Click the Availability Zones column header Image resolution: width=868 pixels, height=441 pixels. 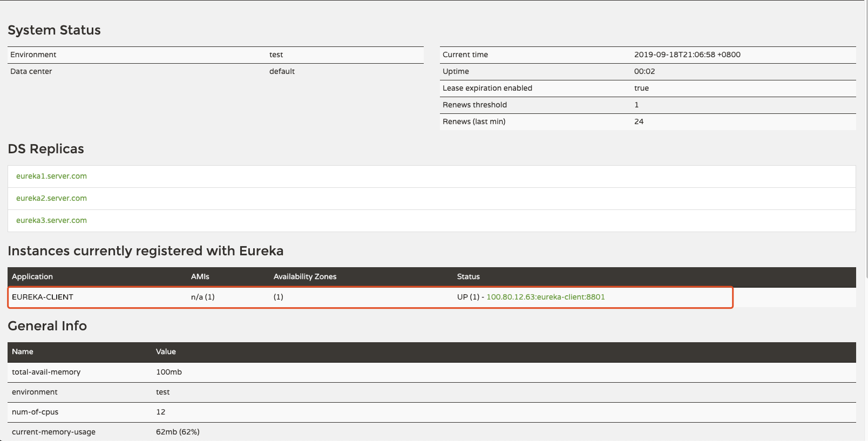pos(305,276)
